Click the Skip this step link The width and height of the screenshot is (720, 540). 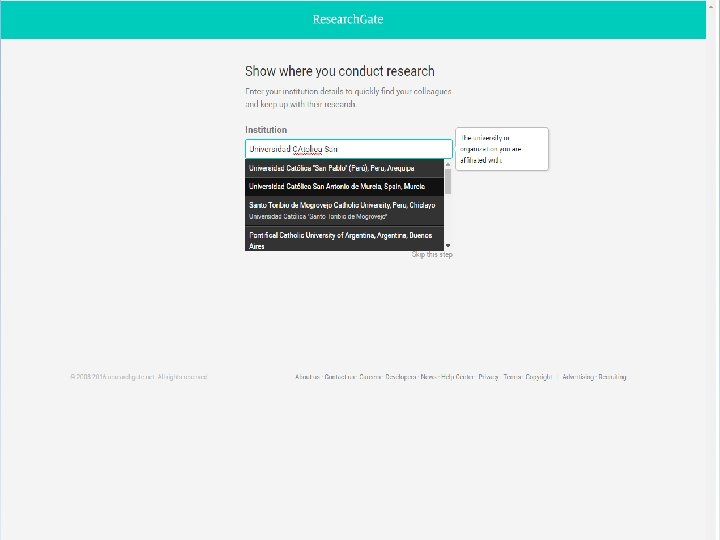pos(432,254)
